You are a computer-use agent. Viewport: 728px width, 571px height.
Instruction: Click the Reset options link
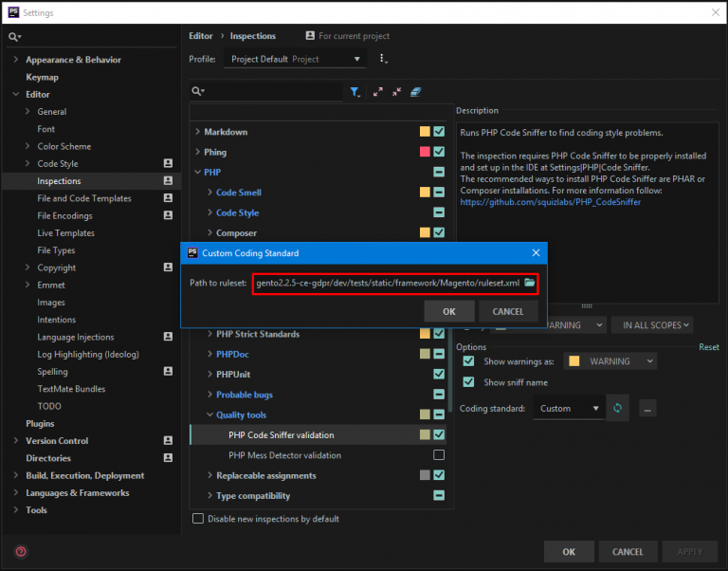pos(708,347)
